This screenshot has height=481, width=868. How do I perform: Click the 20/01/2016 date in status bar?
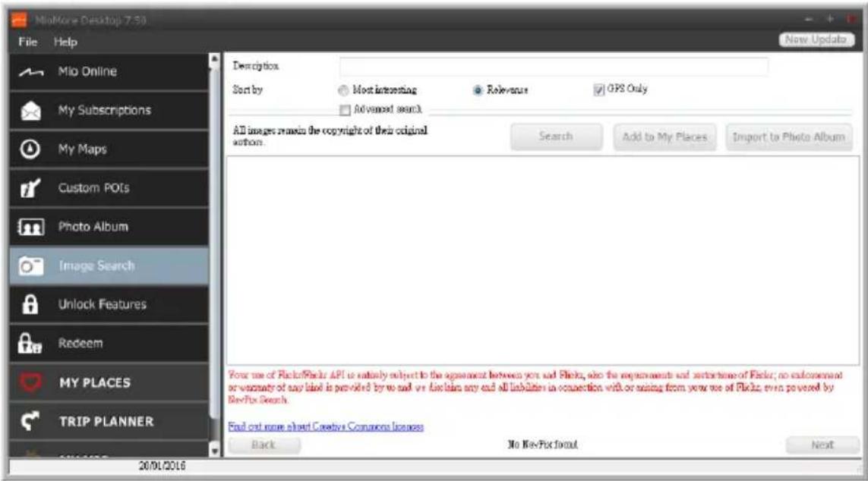163,466
